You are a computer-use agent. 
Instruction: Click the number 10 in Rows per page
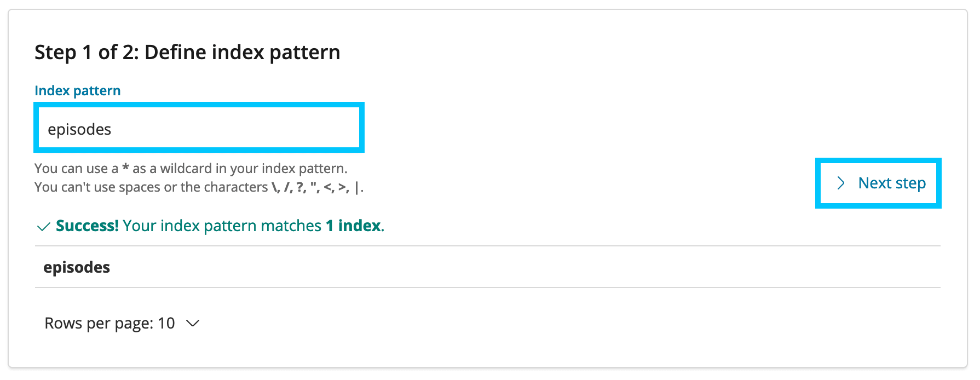coord(166,324)
